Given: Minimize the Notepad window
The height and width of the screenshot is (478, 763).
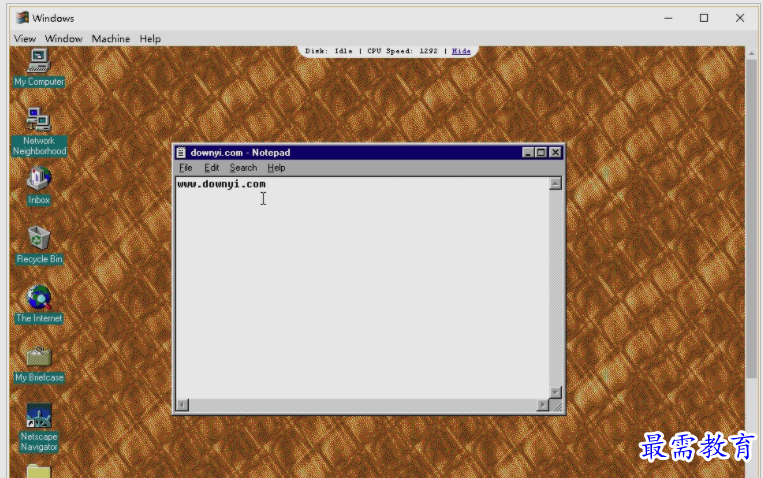Looking at the screenshot, I should (x=527, y=152).
